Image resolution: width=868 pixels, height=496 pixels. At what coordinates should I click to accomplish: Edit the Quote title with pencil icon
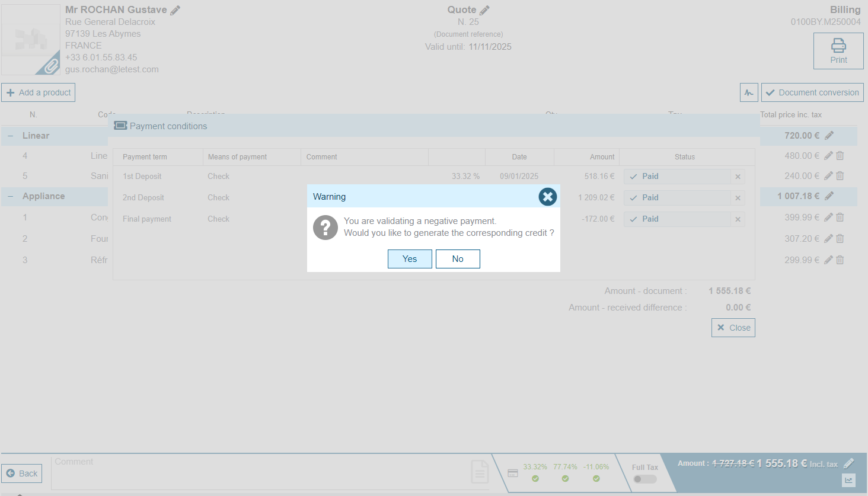point(484,10)
